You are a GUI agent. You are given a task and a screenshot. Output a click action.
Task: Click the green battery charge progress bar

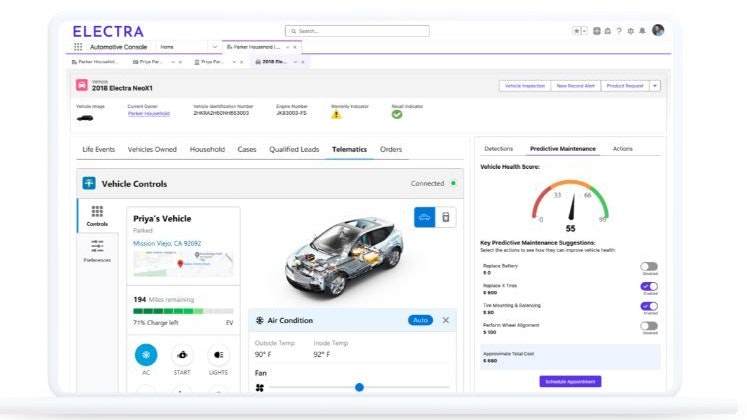(x=183, y=311)
